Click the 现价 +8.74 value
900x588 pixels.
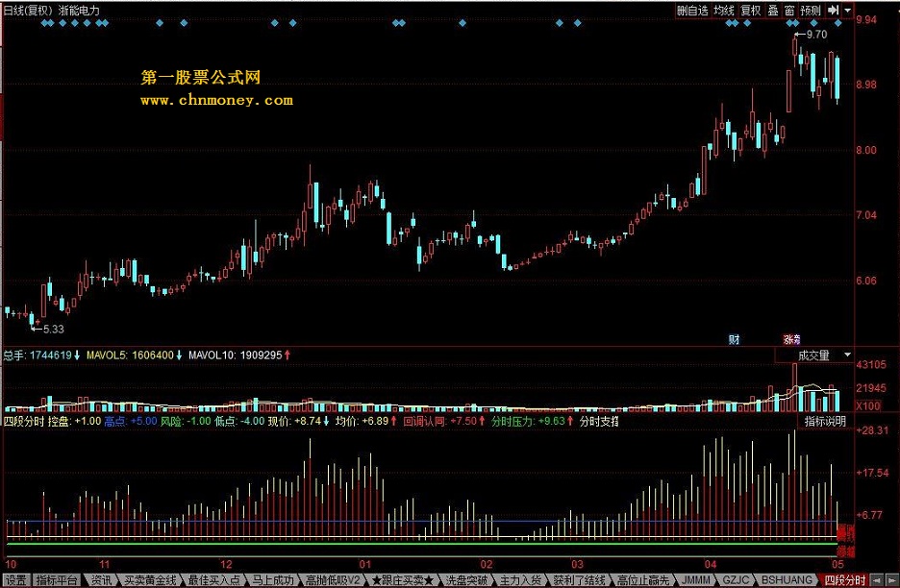point(298,421)
